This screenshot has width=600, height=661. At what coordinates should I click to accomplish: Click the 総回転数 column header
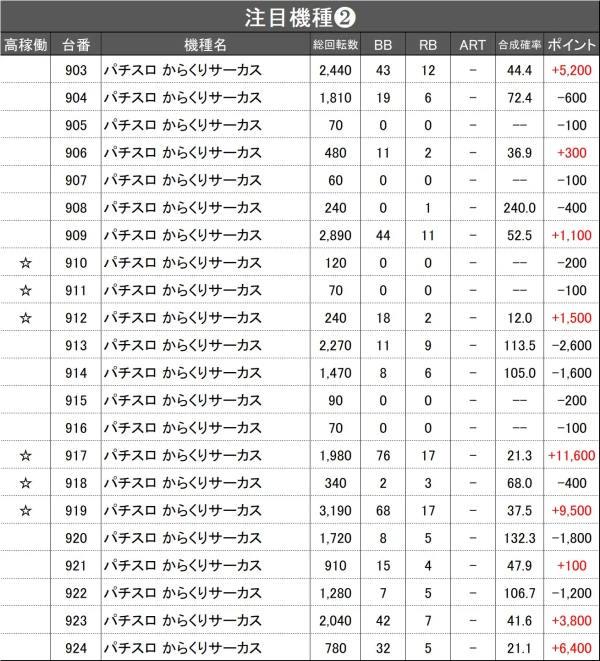pyautogui.click(x=336, y=44)
